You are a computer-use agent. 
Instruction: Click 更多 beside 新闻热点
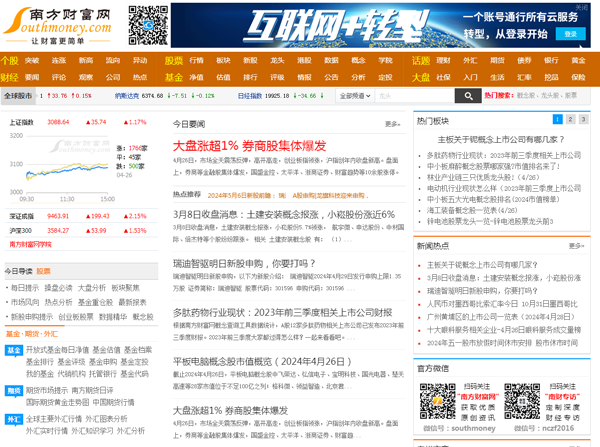[576, 246]
